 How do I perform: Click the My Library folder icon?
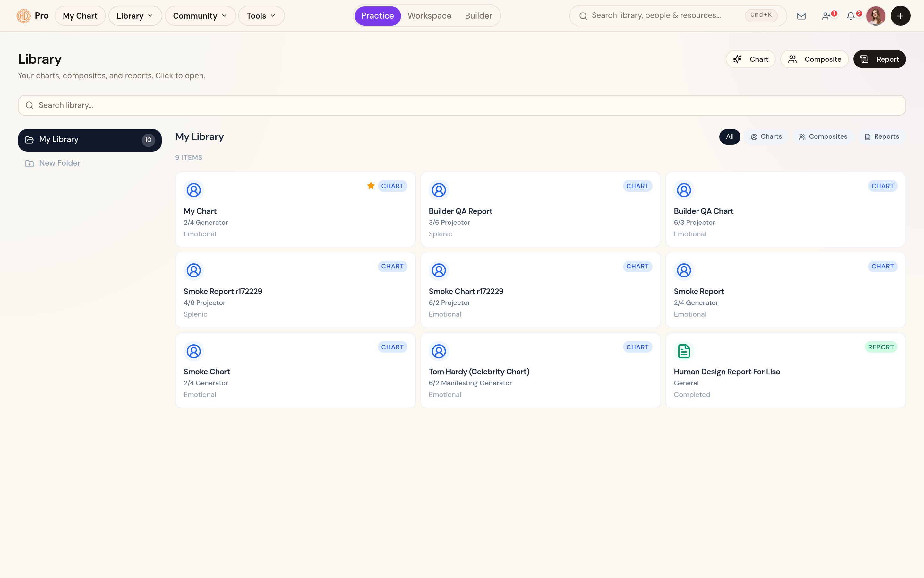30,140
